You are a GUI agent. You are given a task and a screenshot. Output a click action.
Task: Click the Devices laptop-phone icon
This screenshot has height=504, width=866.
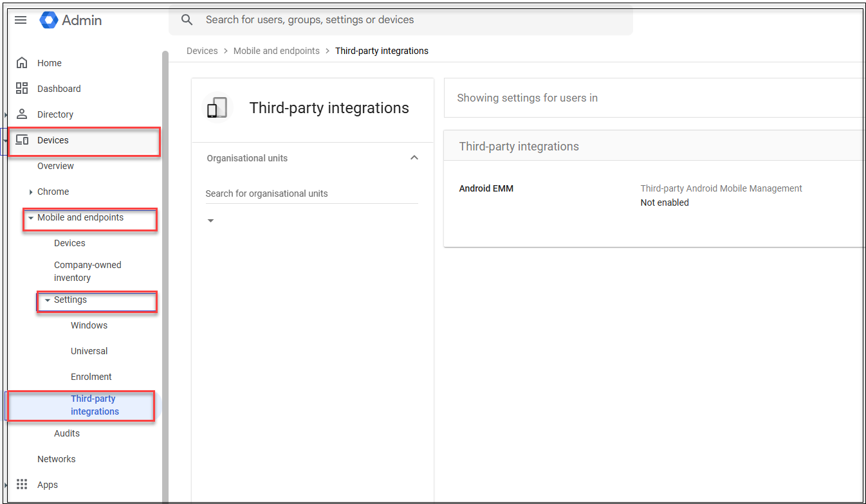coord(22,140)
